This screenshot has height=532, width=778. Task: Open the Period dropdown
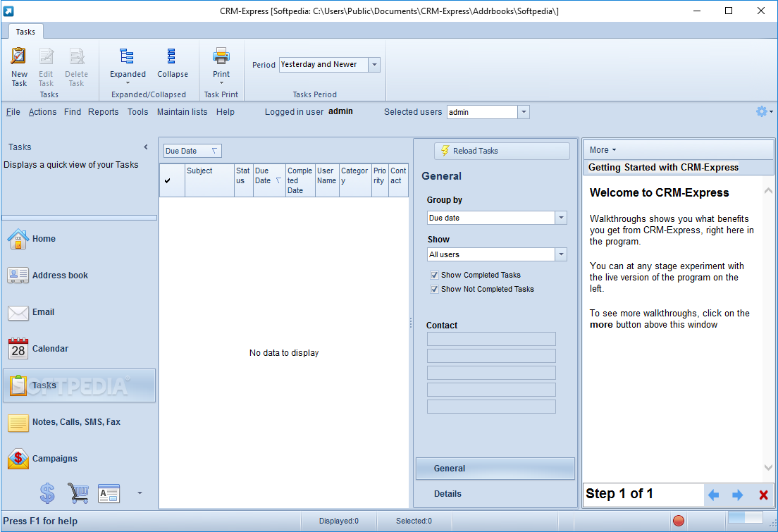click(x=375, y=65)
